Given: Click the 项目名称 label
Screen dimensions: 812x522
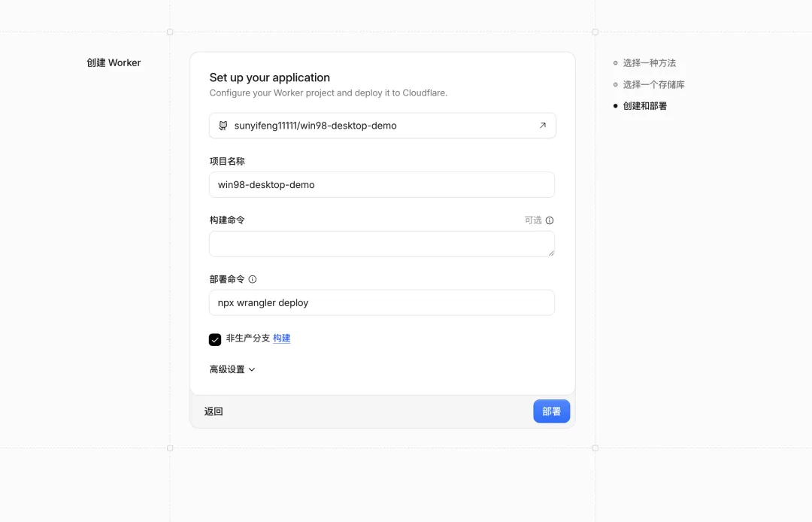Looking at the screenshot, I should pyautogui.click(x=227, y=161).
